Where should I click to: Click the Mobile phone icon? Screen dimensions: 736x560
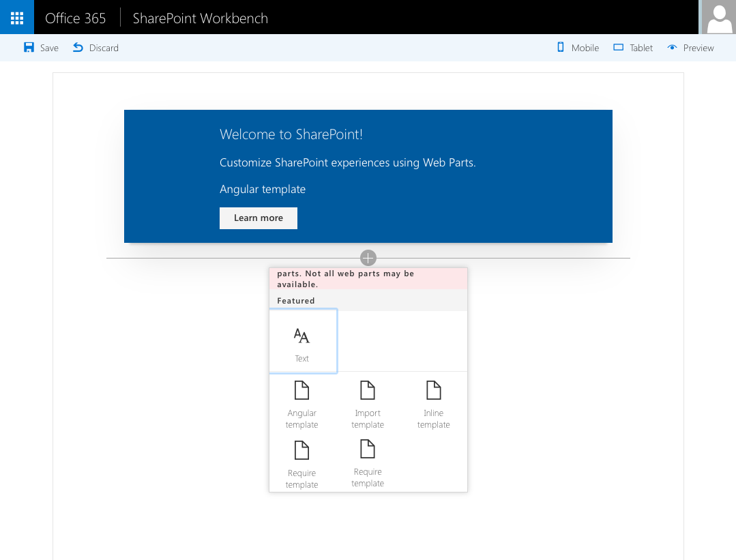(x=561, y=47)
